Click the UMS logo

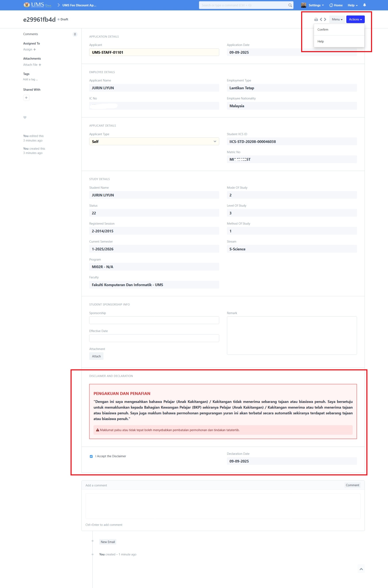[x=37, y=5]
